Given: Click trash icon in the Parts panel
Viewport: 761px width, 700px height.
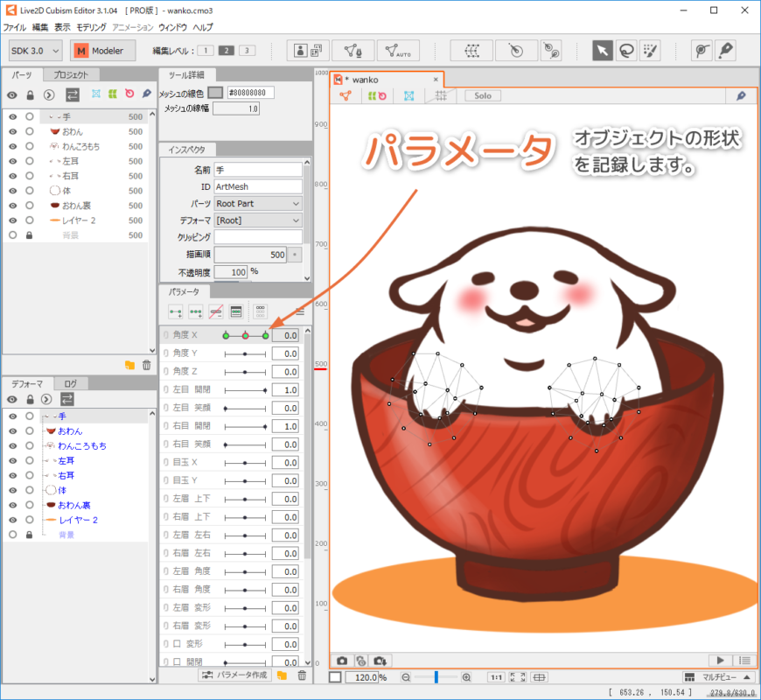Looking at the screenshot, I should coord(147,365).
